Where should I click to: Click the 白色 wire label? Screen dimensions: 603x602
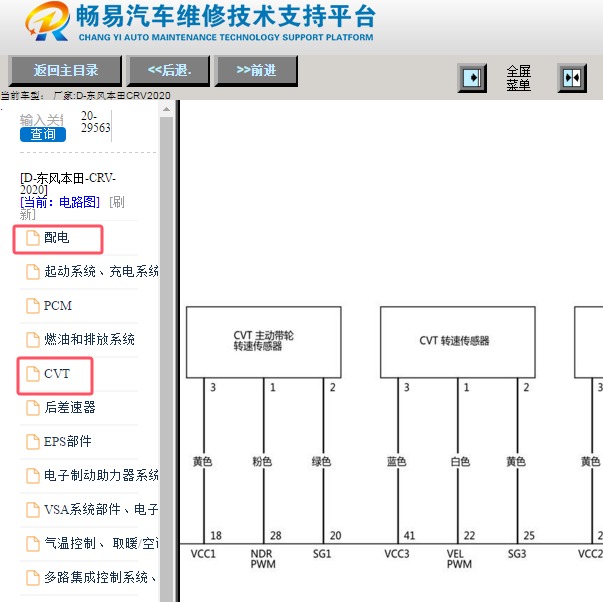pyautogui.click(x=460, y=461)
